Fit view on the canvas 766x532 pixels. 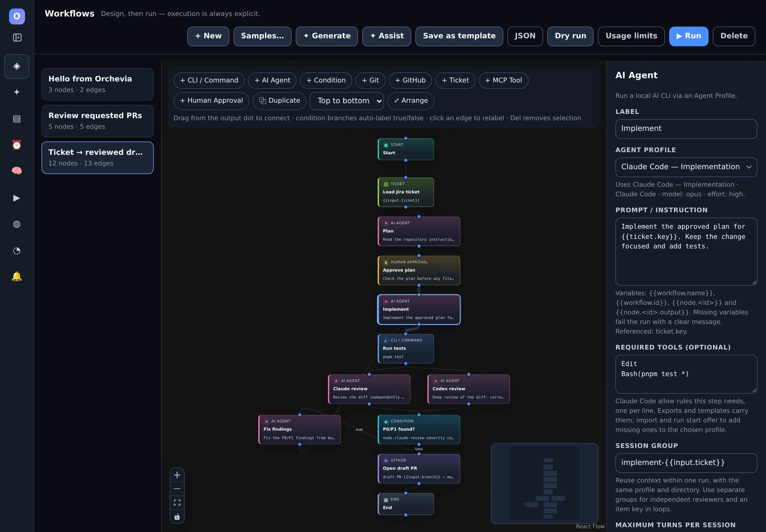(x=177, y=502)
